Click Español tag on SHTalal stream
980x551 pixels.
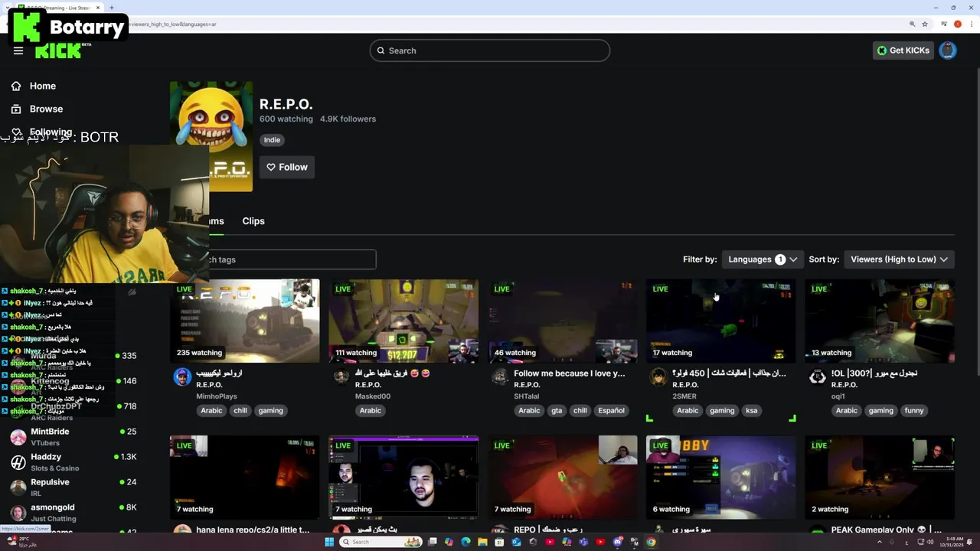pyautogui.click(x=611, y=411)
